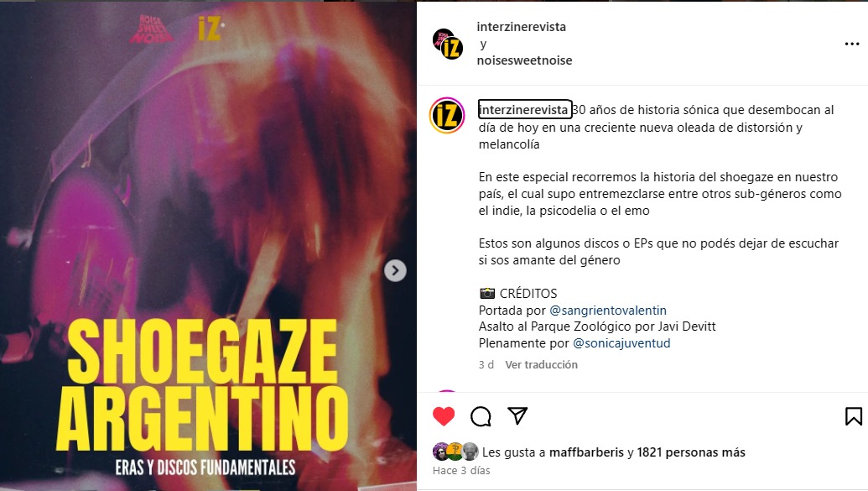Open interzinerevista username in header
The width and height of the screenshot is (868, 491).
point(522,27)
